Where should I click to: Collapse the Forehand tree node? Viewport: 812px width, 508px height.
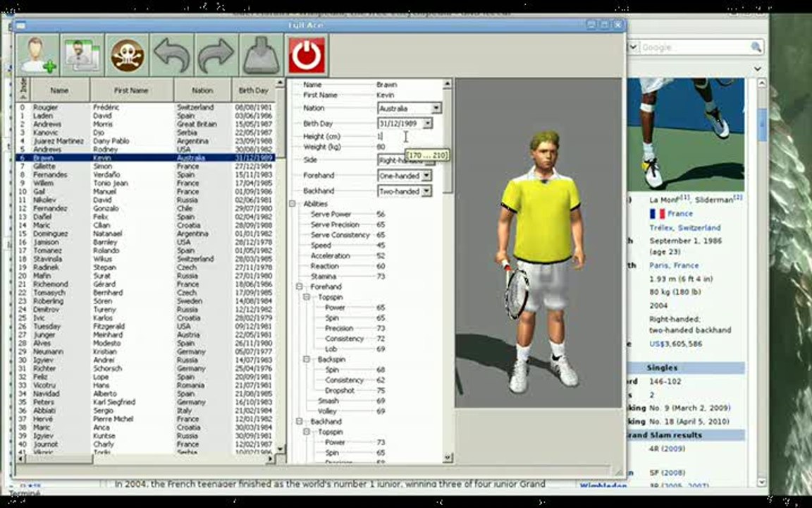300,286
